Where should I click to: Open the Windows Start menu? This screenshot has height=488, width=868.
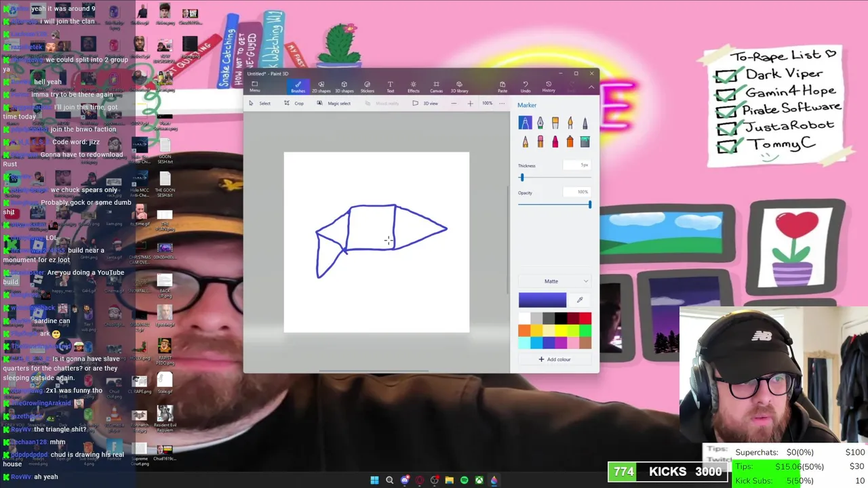point(374,480)
